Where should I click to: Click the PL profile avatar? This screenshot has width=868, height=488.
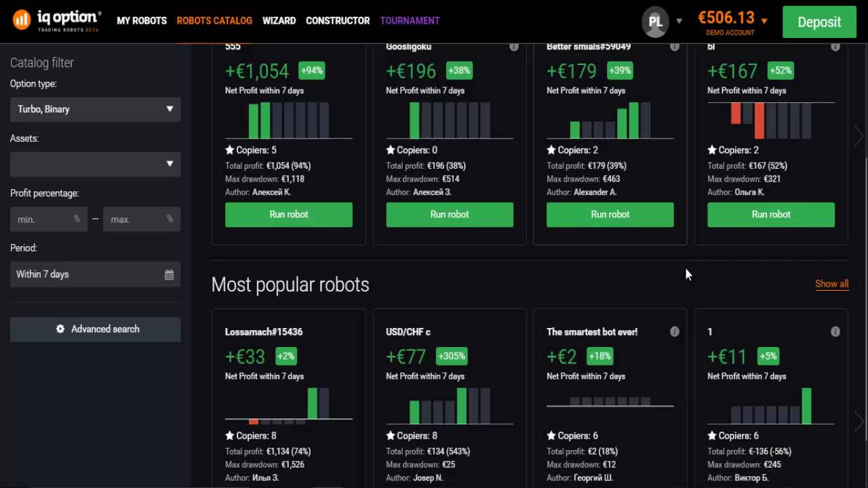tap(655, 22)
